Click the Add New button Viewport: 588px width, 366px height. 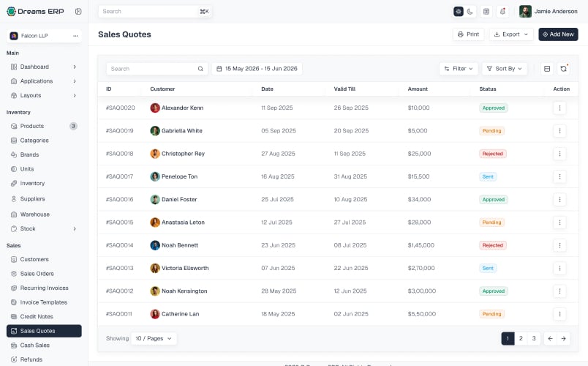558,34
